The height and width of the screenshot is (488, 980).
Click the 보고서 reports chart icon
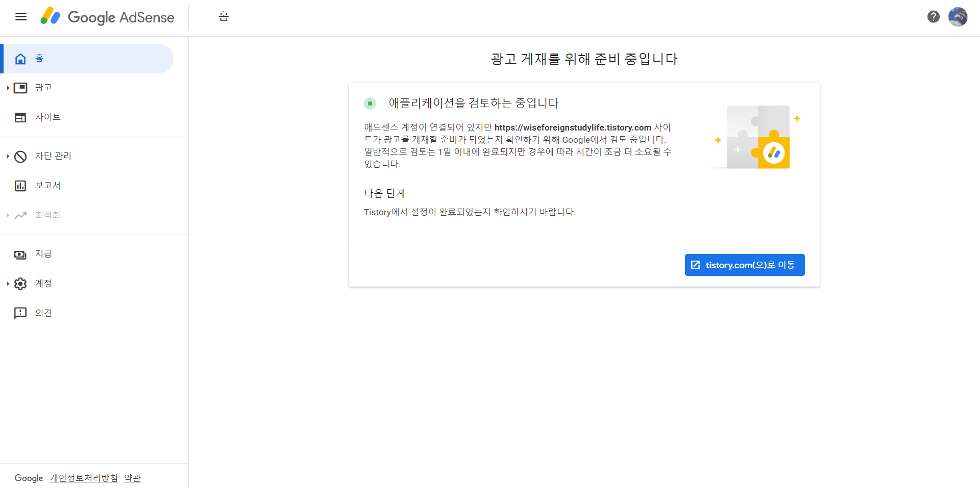coord(20,186)
